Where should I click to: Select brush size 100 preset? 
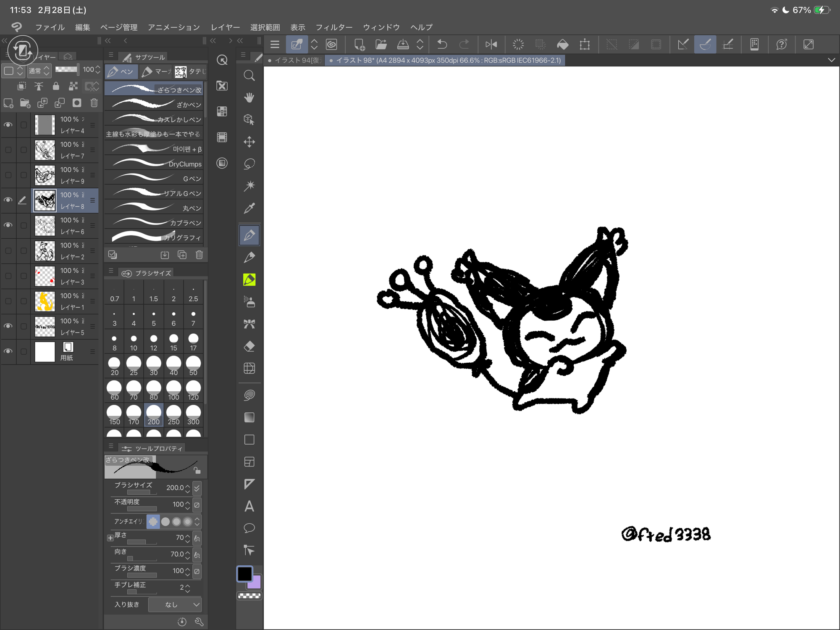tap(173, 390)
